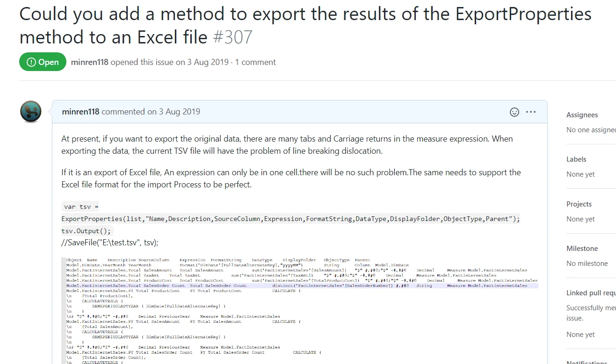Click the emoji reaction smiley icon
Viewport: 616px width, 364px height.
(x=514, y=112)
